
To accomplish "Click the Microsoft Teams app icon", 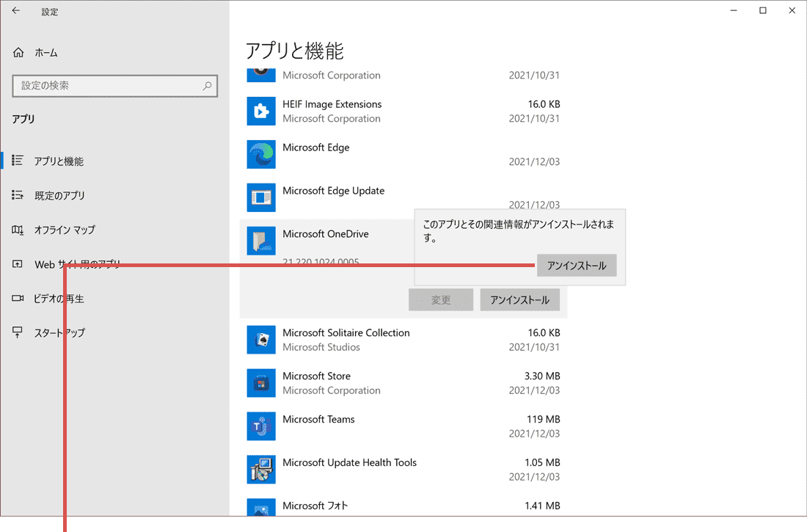I will coord(261,426).
